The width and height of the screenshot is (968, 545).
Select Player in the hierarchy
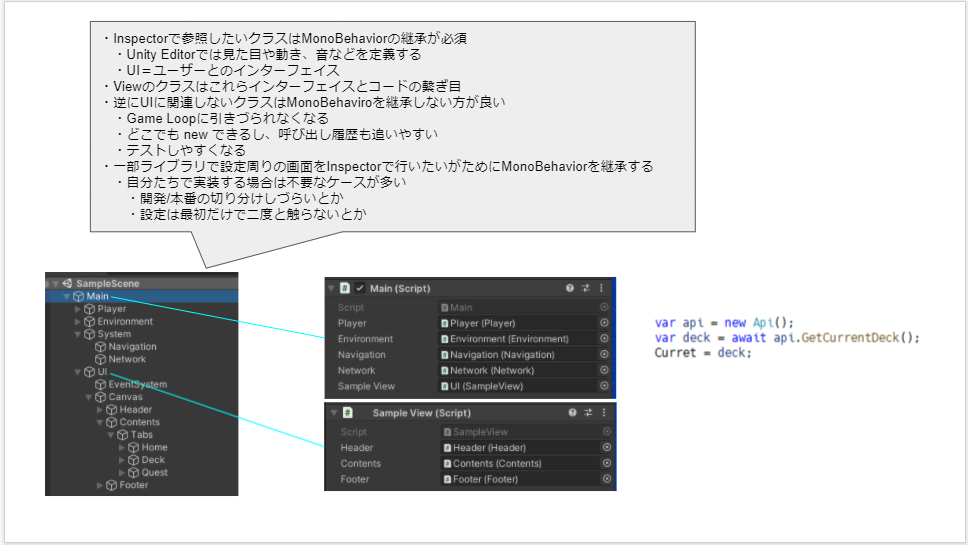(112, 309)
